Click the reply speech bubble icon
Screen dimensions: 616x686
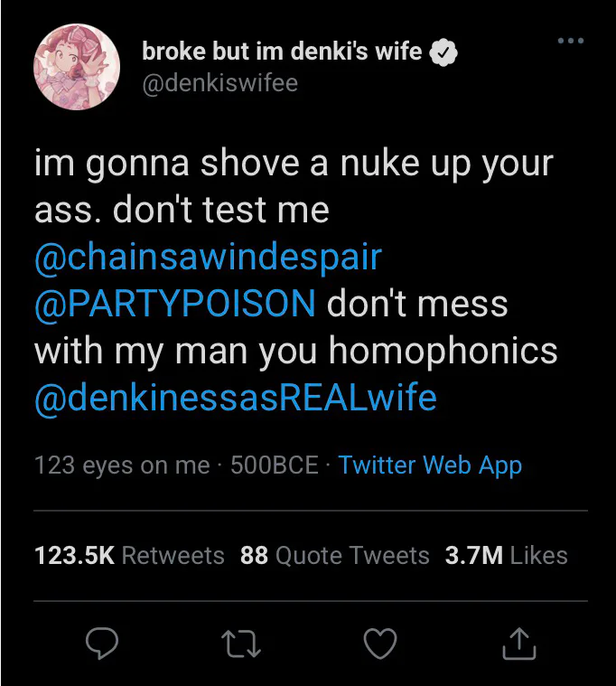click(102, 644)
